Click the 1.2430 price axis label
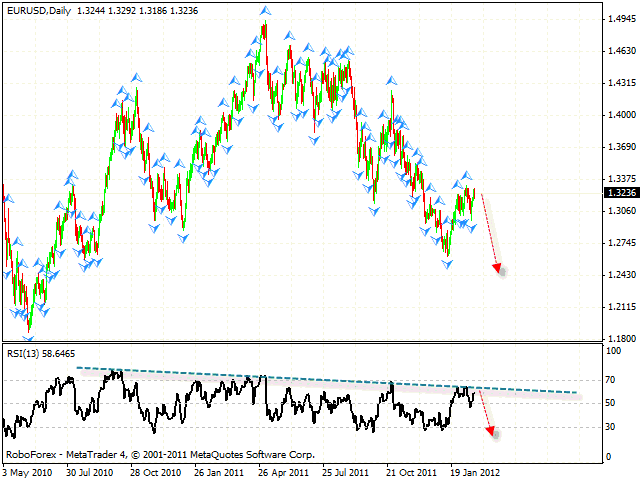The height and width of the screenshot is (480, 640). pyautogui.click(x=622, y=275)
